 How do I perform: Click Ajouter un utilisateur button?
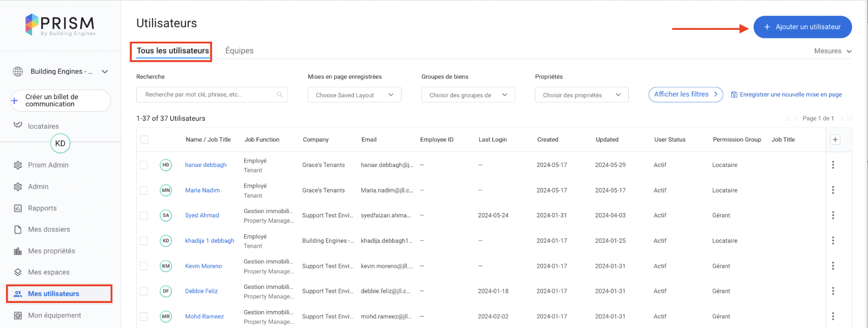coord(802,27)
